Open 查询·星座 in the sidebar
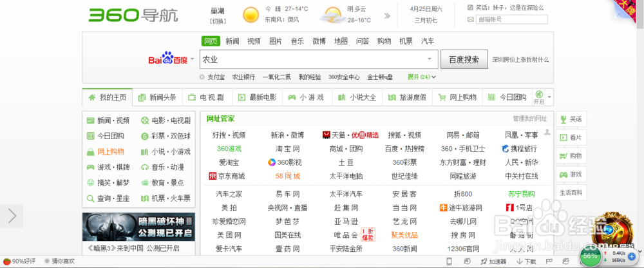 point(108,198)
